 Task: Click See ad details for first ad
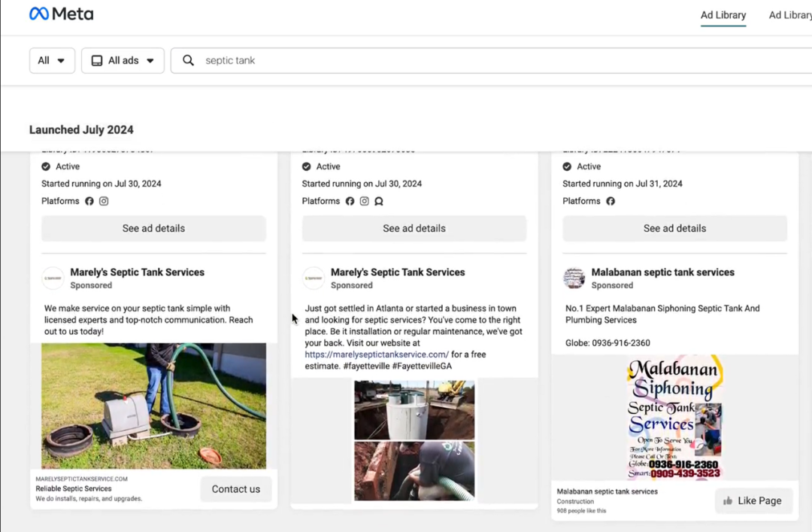(153, 228)
